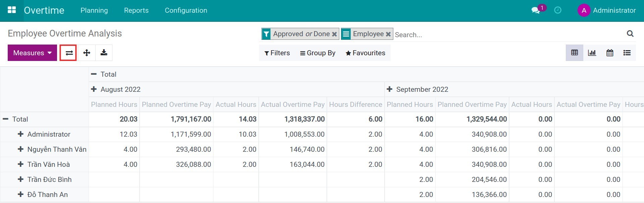Sort by September Planned Hours header
Viewport: 644px width, 203px height.
click(x=410, y=105)
